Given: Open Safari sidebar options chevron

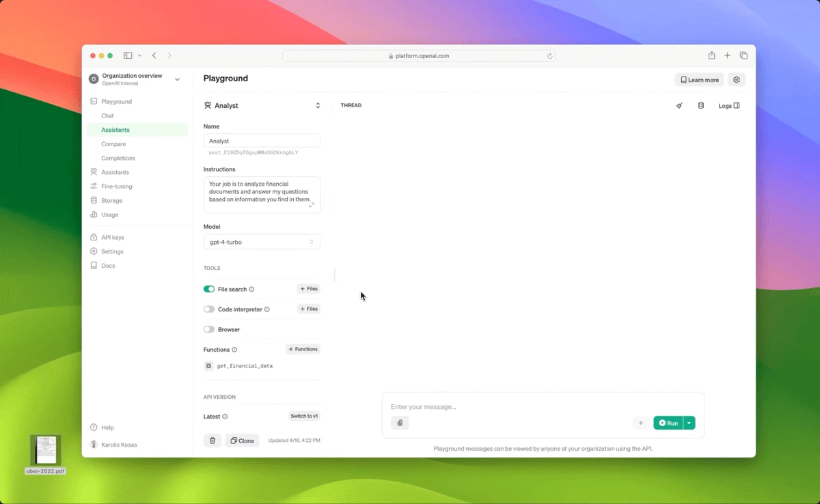Looking at the screenshot, I should [139, 55].
